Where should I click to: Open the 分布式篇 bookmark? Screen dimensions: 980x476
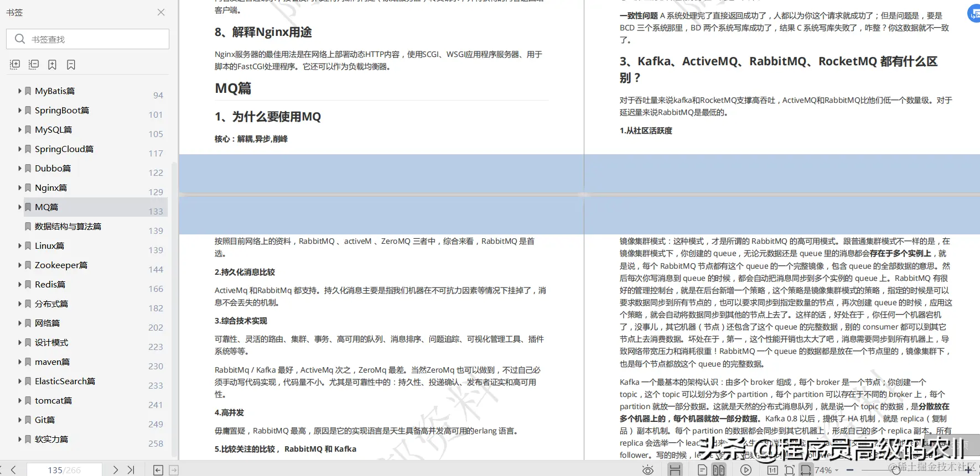tap(51, 304)
